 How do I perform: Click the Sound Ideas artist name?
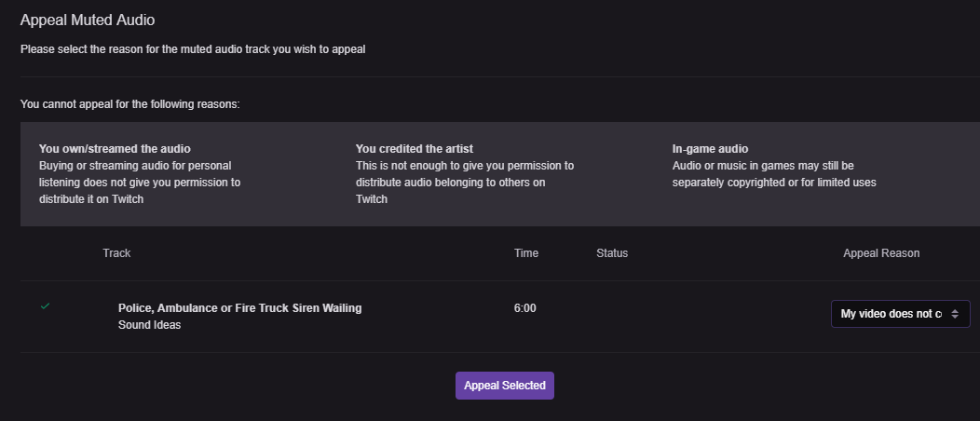(149, 326)
